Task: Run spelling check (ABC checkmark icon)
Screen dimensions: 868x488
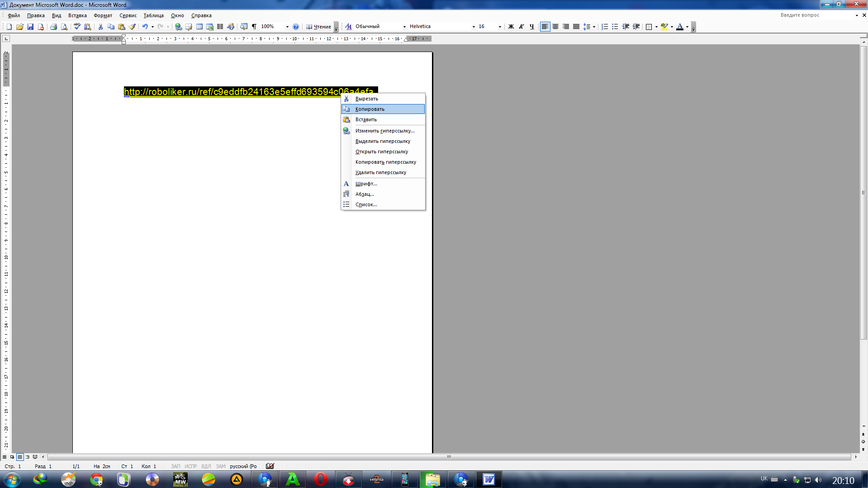Action: pos(77,27)
